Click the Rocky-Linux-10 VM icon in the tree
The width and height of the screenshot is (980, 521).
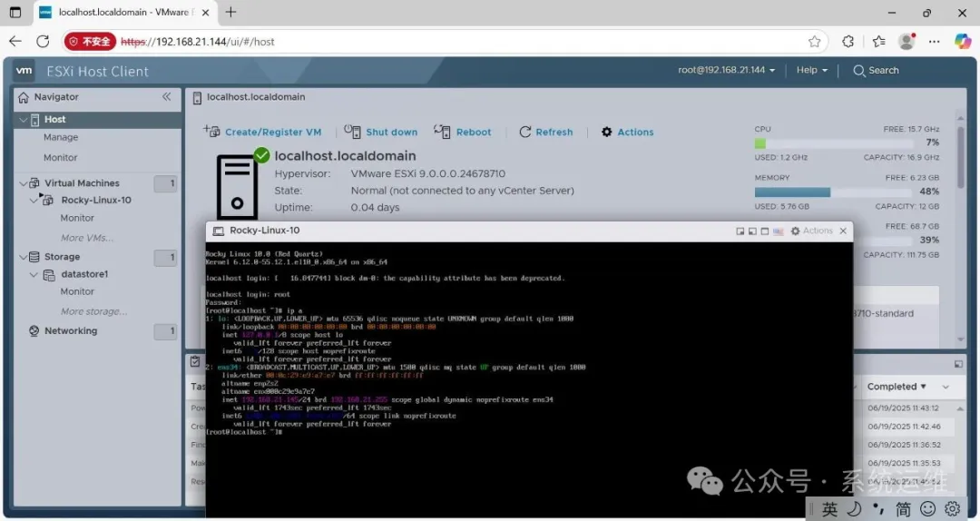click(x=47, y=201)
